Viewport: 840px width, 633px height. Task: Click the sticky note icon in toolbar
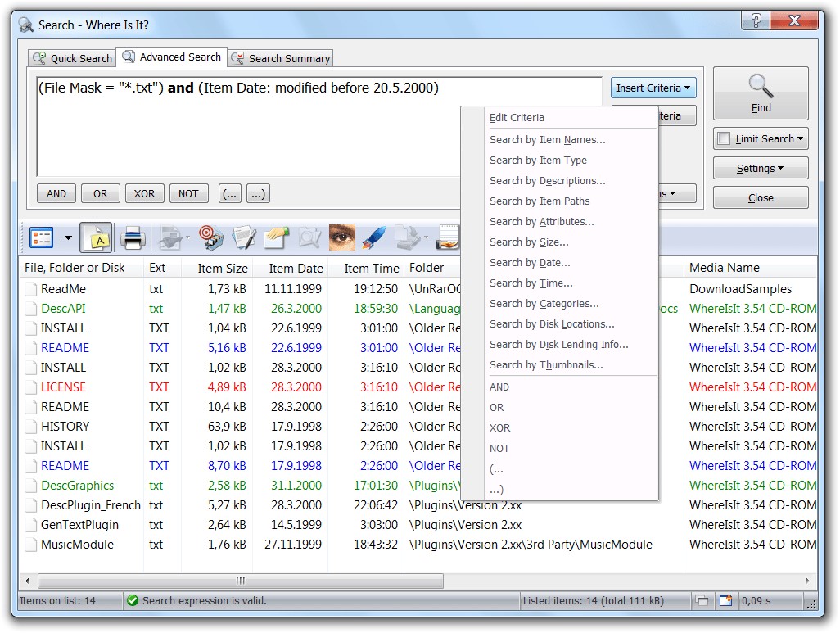coord(97,238)
